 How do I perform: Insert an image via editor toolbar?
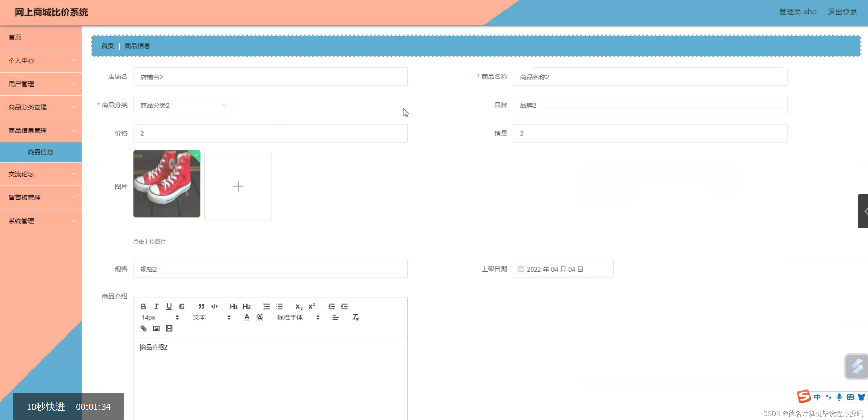tap(156, 328)
